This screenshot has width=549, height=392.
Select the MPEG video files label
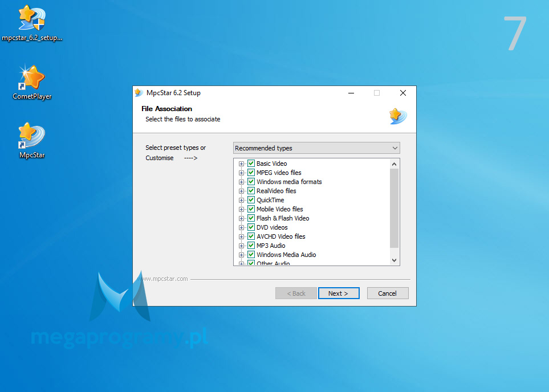coord(279,173)
